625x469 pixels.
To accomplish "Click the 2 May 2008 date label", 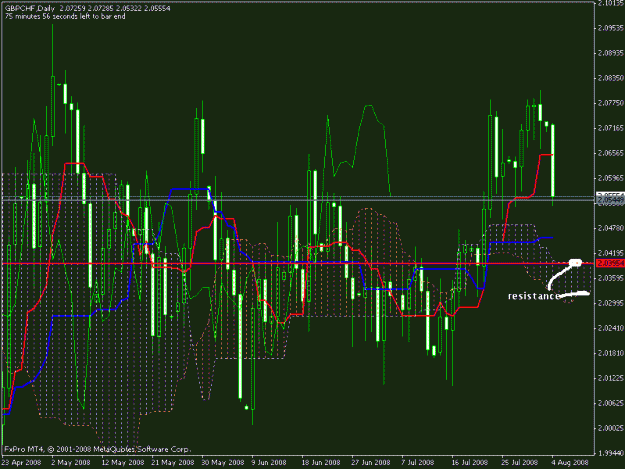I will pos(71,462).
